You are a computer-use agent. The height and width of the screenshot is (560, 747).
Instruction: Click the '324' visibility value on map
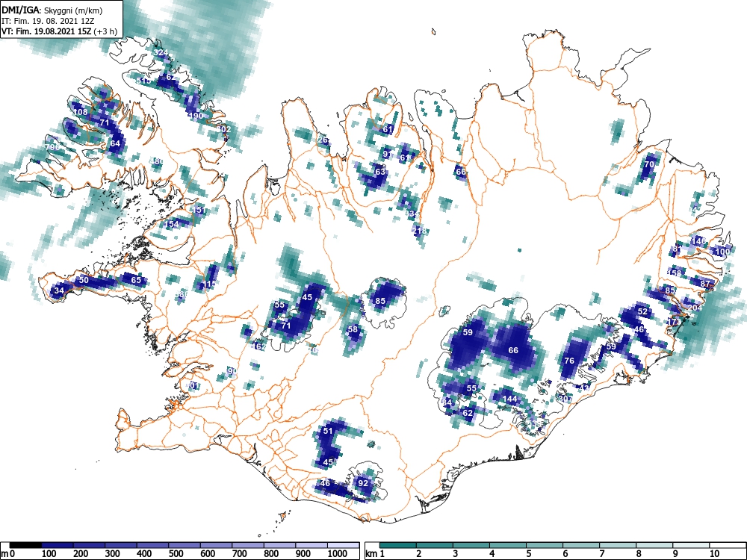point(161,52)
